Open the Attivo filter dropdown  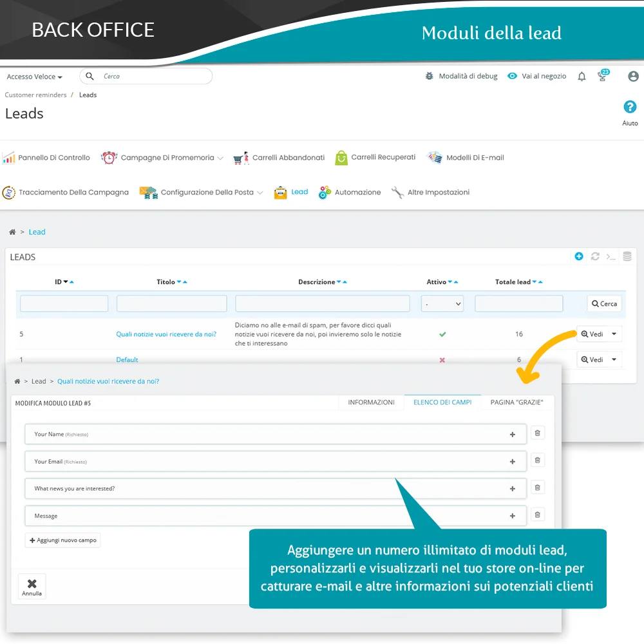tap(442, 303)
